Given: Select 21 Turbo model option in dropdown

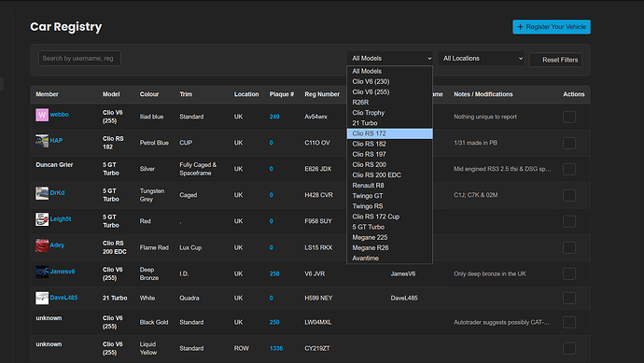Looking at the screenshot, I should (390, 123).
